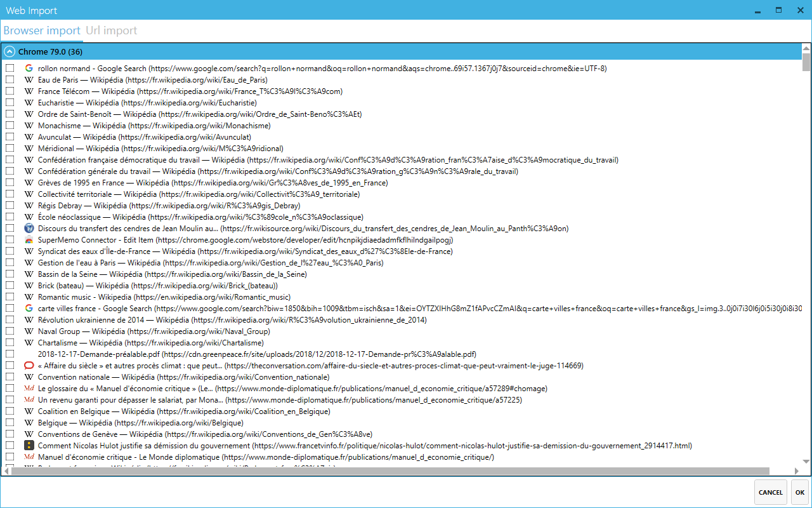Tick the checkbox for Ordre de Saint-Benoît

point(10,114)
